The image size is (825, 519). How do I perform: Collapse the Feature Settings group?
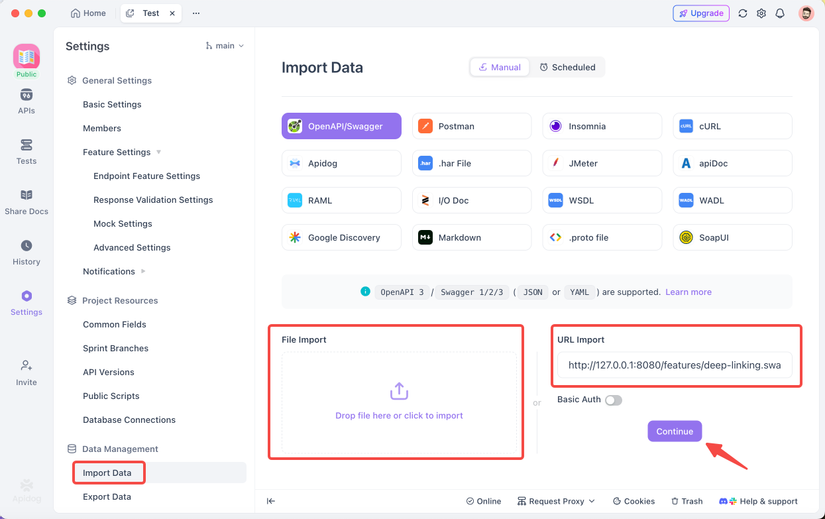tap(158, 152)
